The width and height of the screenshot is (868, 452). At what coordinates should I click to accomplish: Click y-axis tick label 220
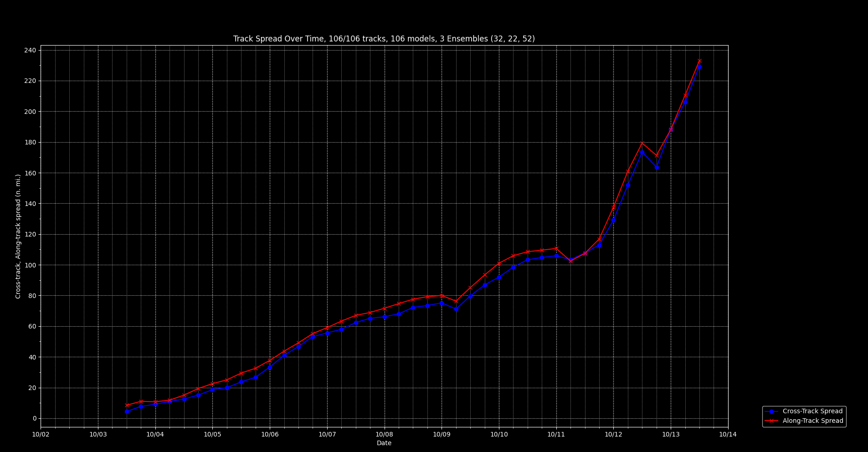pos(31,81)
